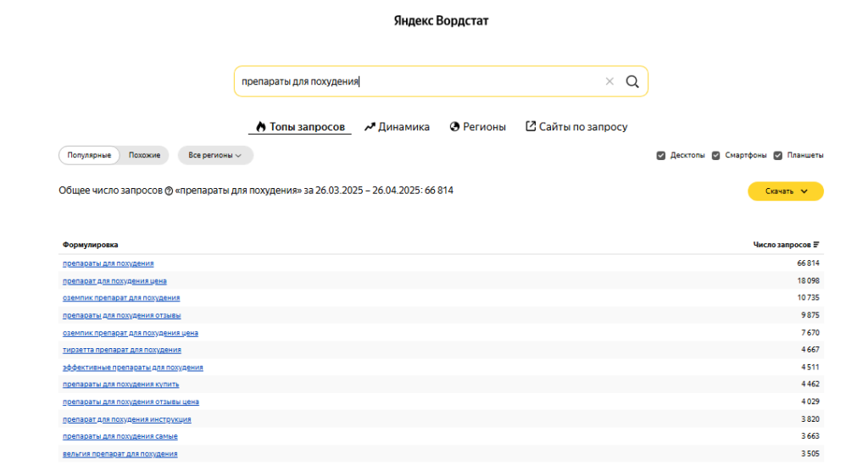Uncheck the Десктопы checkbox

pos(661,155)
